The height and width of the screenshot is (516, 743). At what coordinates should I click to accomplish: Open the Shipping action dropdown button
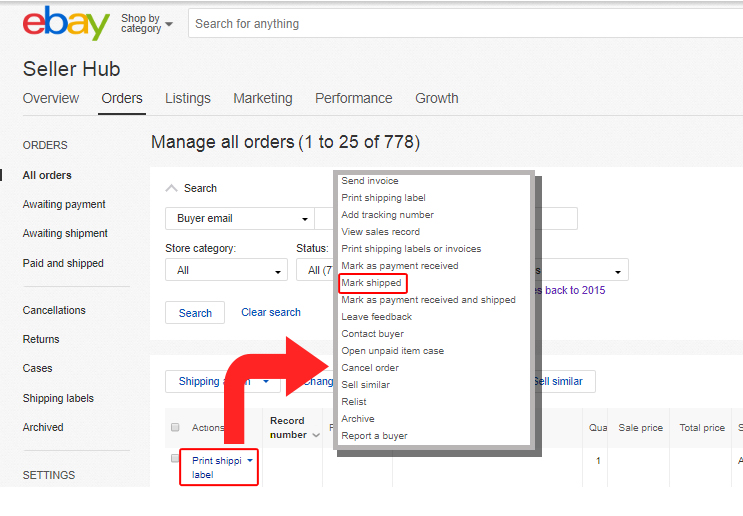click(223, 381)
